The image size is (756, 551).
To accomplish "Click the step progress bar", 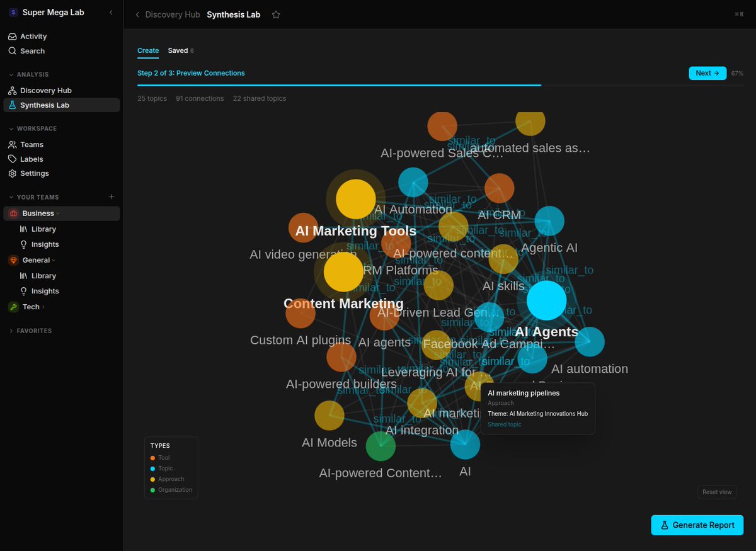I will coord(440,85).
